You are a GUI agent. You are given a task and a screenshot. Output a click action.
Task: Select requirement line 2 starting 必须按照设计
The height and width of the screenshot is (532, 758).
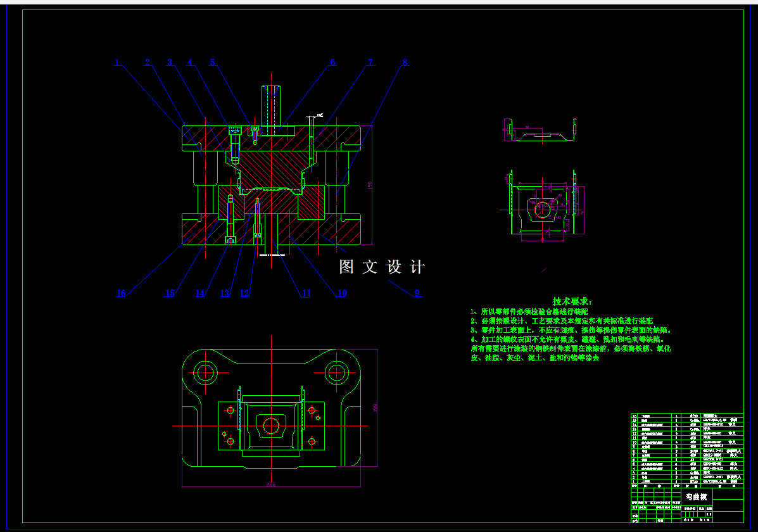click(x=562, y=320)
